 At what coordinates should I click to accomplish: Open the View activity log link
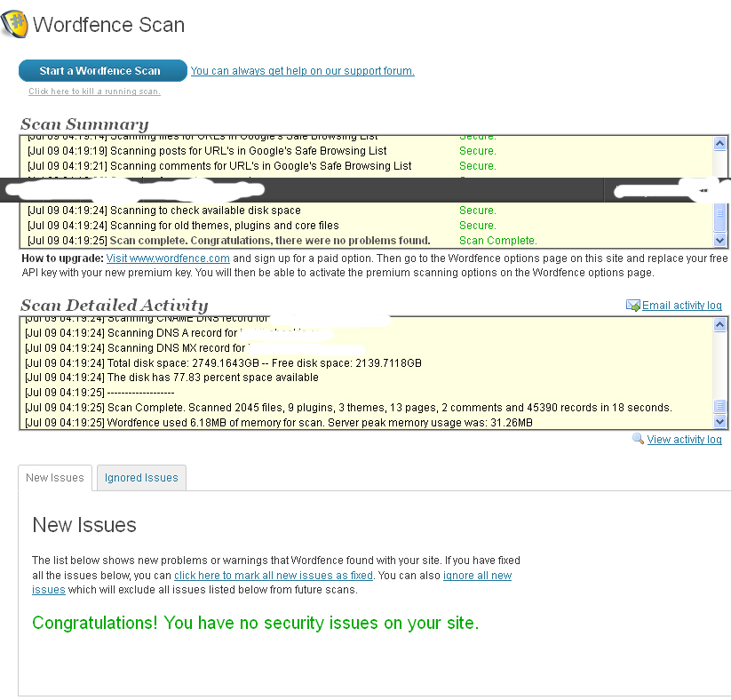click(x=683, y=439)
